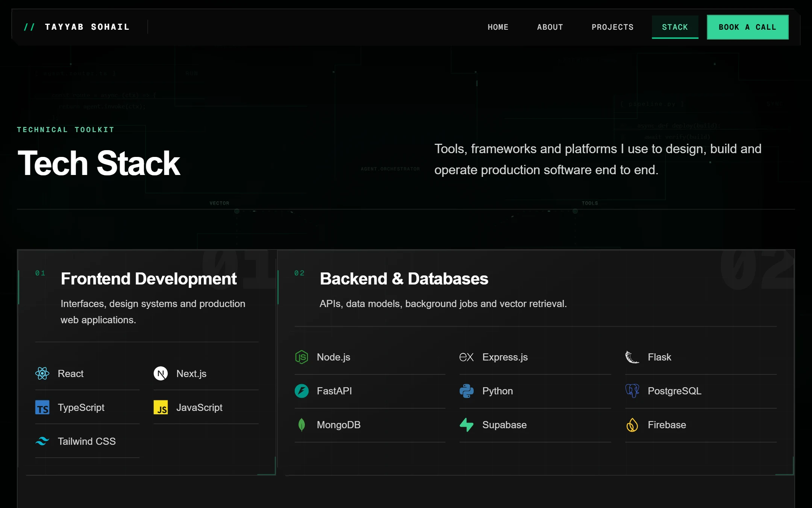812x508 pixels.
Task: Click the Firebase flame icon
Action: pyautogui.click(x=632, y=425)
